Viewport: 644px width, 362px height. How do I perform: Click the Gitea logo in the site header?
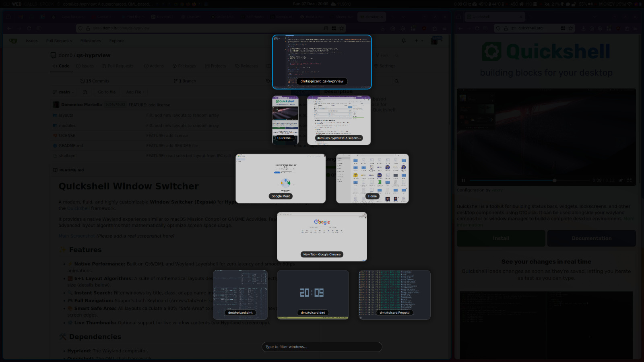[x=13, y=41]
